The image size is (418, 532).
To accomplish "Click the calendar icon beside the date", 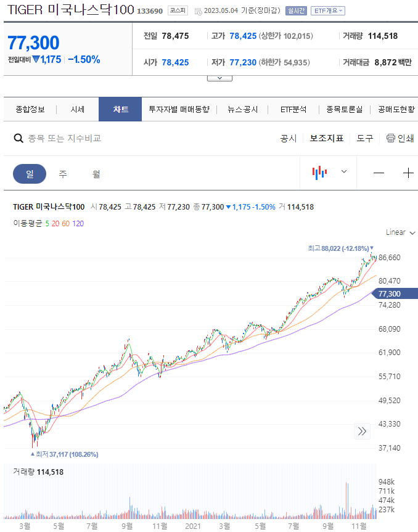I will [x=199, y=12].
